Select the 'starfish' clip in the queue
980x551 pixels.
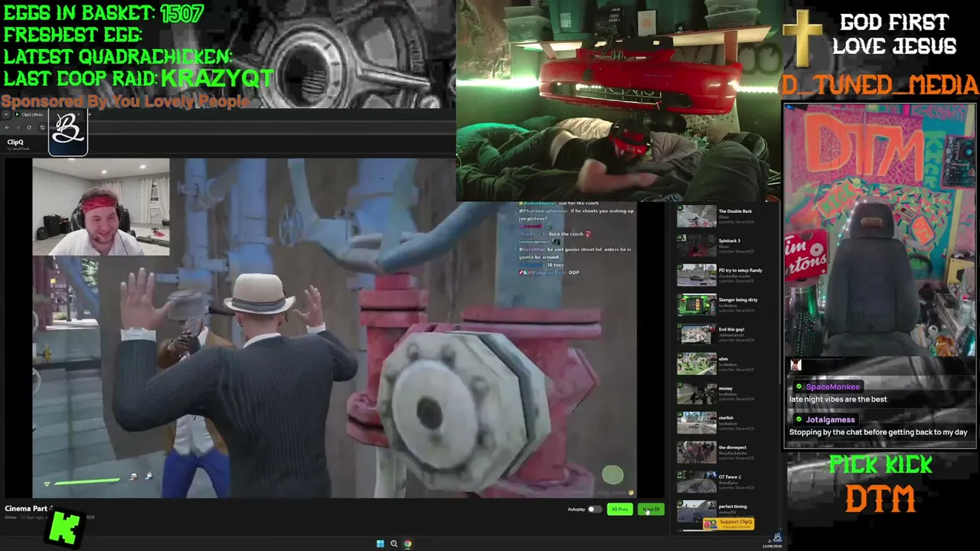click(726, 418)
